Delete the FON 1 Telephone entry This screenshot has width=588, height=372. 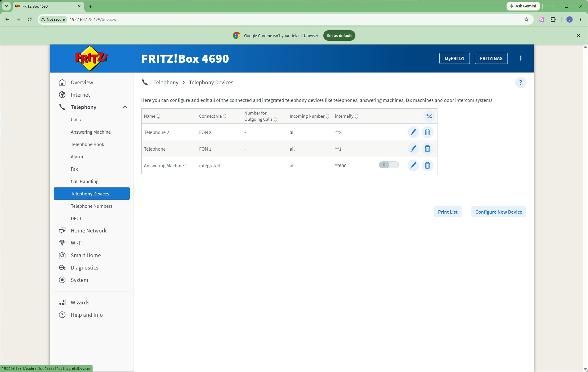(427, 149)
